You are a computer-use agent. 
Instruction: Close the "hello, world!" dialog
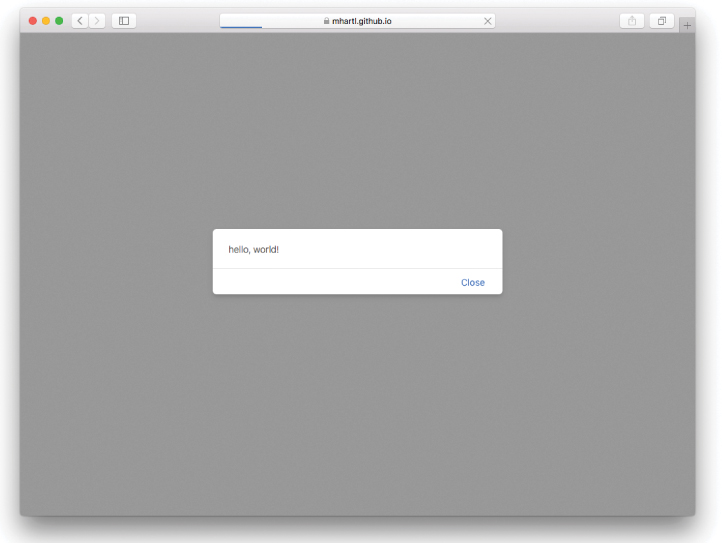click(x=472, y=282)
